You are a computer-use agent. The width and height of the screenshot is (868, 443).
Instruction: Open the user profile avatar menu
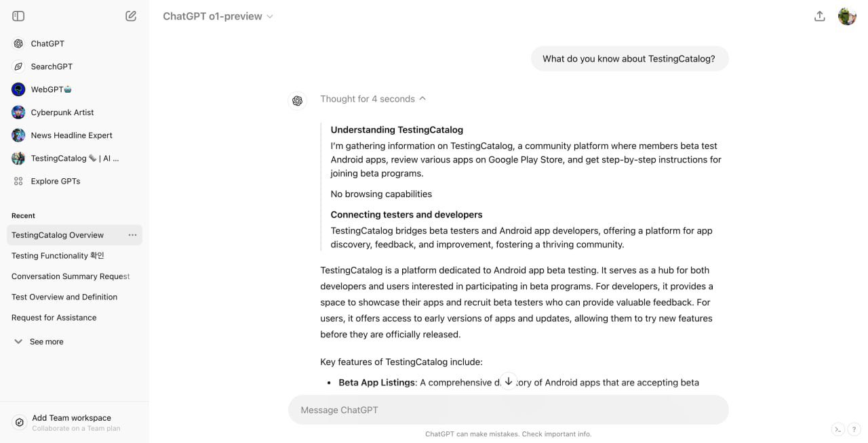click(847, 16)
